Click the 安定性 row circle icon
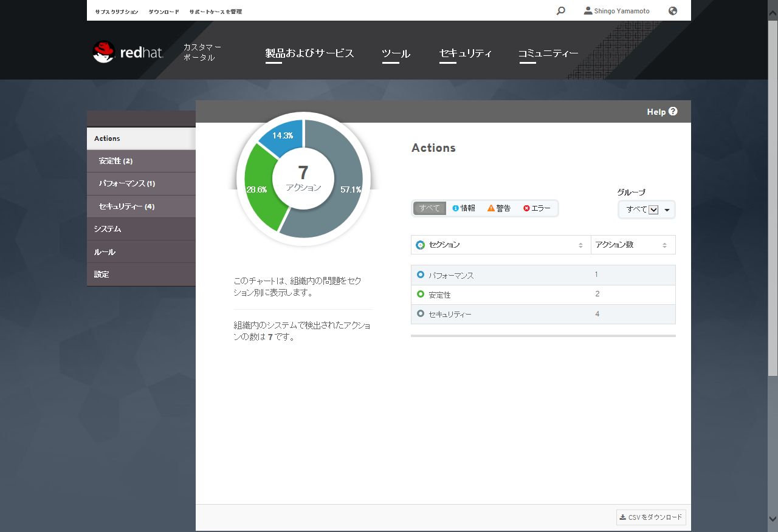Image resolution: width=778 pixels, height=532 pixels. pos(421,295)
